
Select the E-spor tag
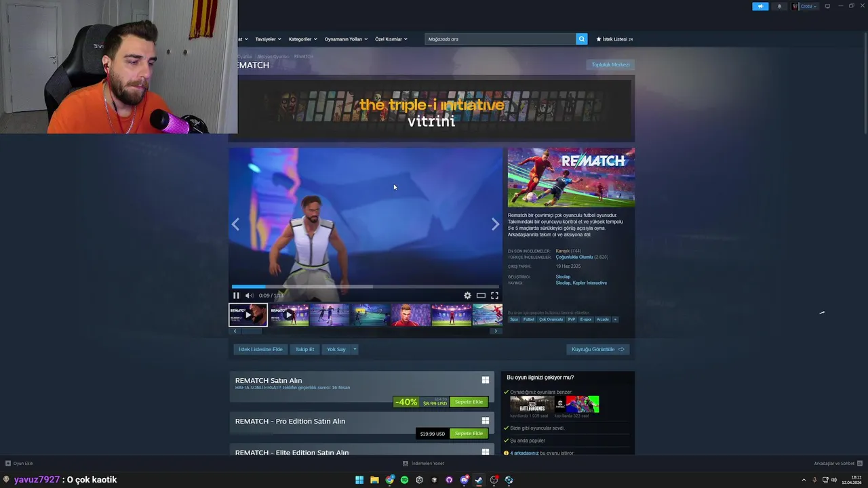[586, 319]
